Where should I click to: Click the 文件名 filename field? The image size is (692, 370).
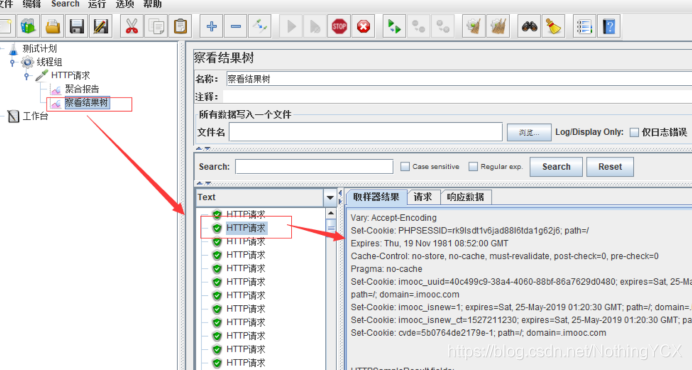[365, 132]
